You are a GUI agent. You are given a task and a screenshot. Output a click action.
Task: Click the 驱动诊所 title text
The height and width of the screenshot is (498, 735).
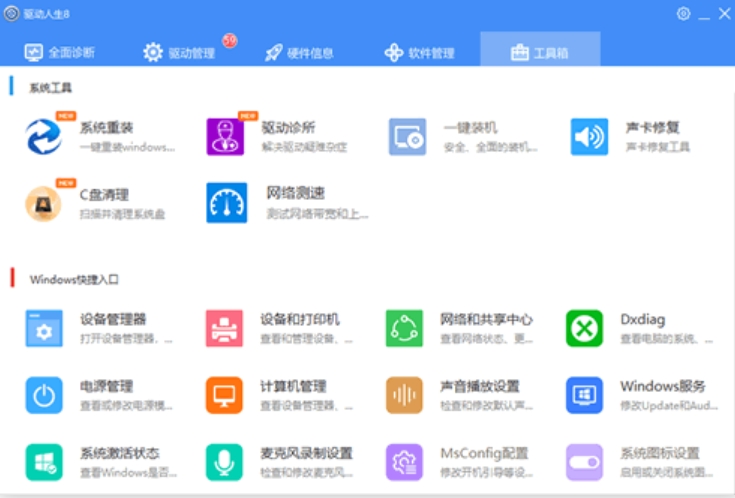click(x=288, y=127)
